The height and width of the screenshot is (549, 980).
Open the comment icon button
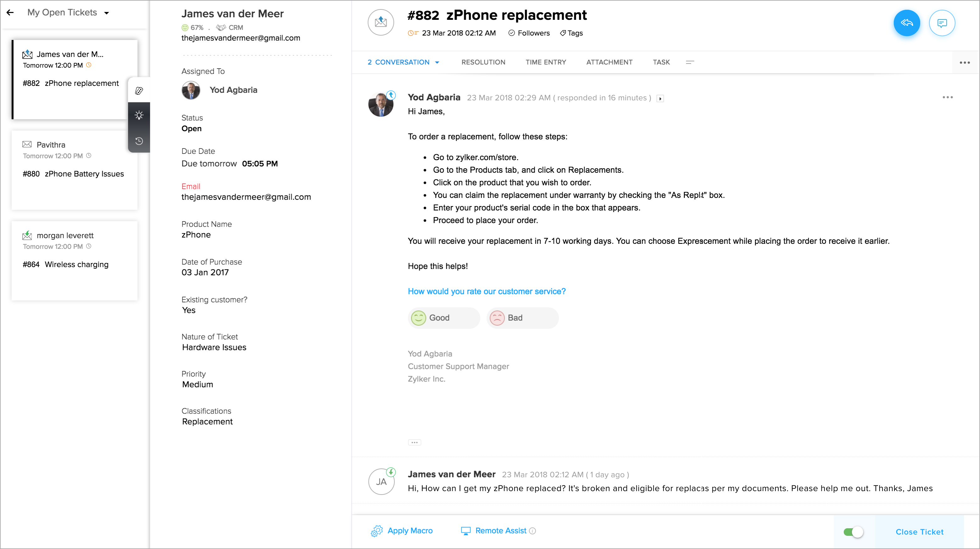coord(942,23)
